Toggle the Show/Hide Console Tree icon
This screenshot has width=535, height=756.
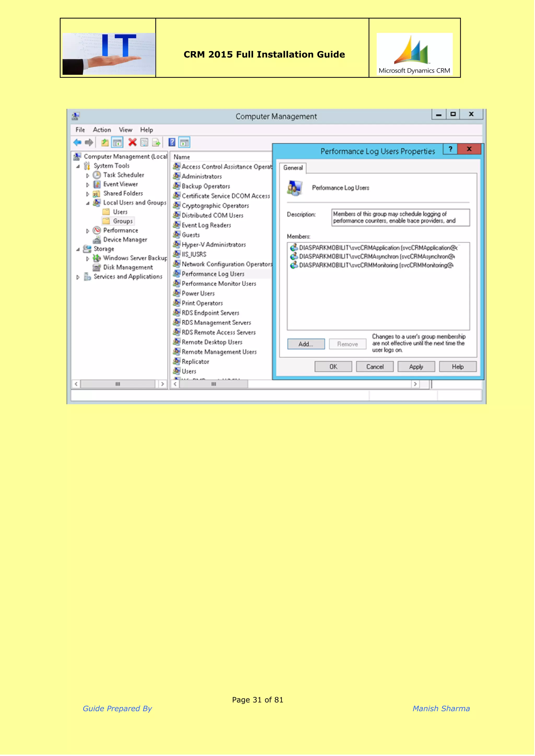click(117, 143)
